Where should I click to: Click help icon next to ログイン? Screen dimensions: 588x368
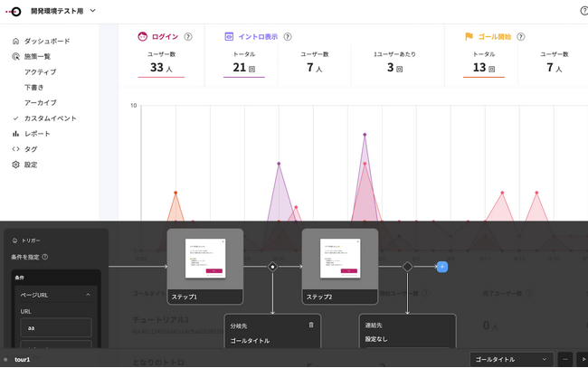(188, 37)
